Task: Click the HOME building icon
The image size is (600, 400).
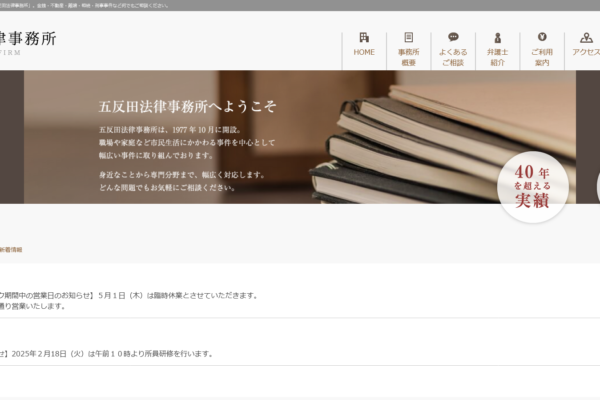Action: (364, 38)
